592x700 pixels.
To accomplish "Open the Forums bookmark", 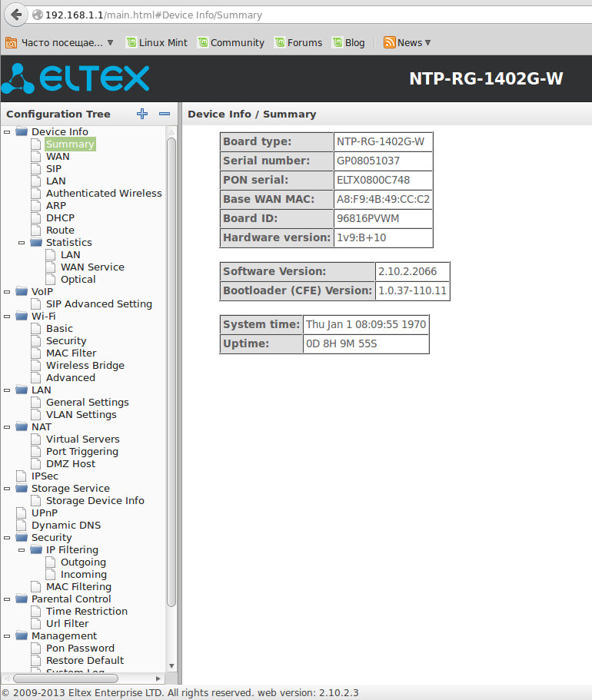I will 299,42.
